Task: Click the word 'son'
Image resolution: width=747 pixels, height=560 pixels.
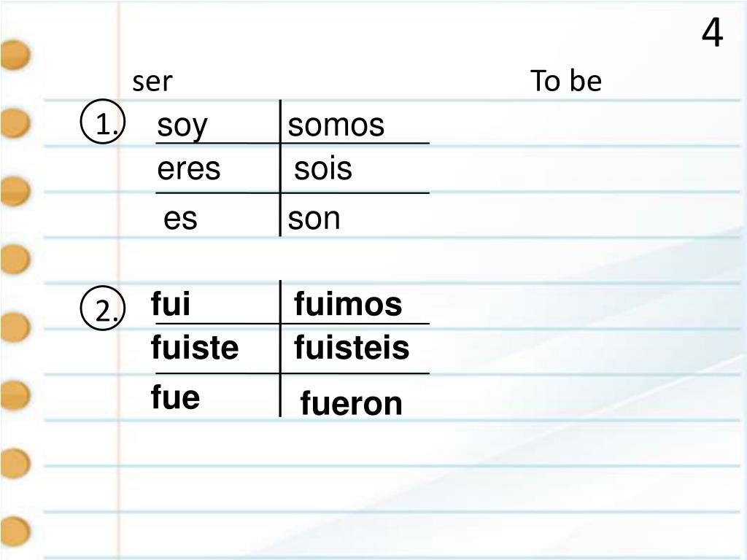Action: click(314, 219)
